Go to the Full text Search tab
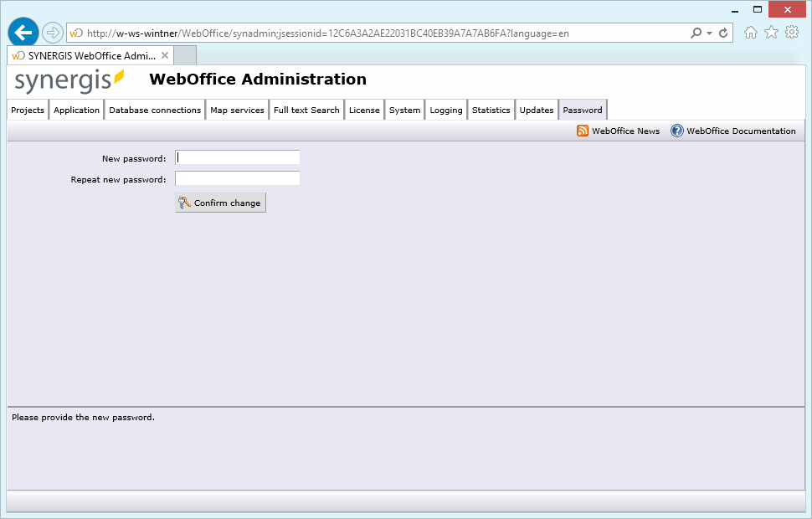 (x=306, y=110)
